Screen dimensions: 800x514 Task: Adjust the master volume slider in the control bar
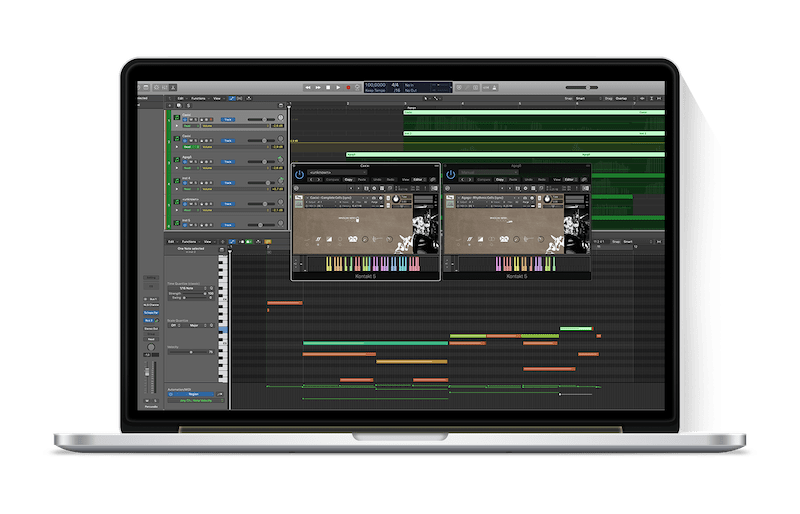(582, 88)
